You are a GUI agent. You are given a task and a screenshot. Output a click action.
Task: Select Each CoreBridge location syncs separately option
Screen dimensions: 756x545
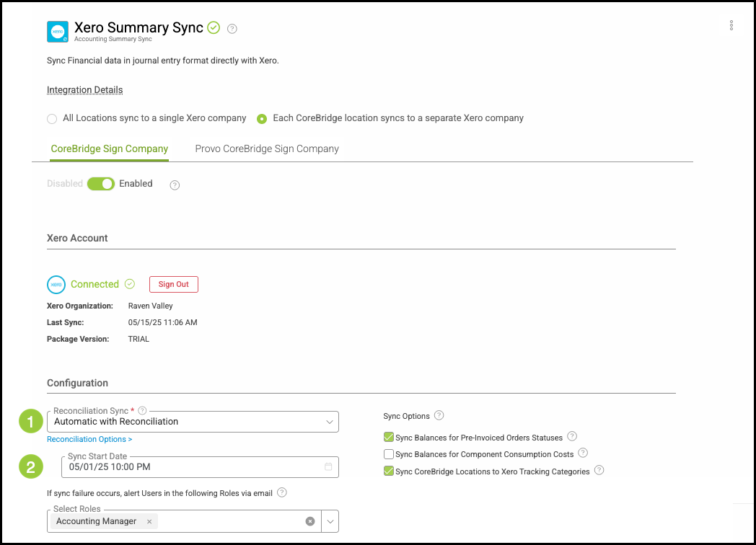pos(262,118)
